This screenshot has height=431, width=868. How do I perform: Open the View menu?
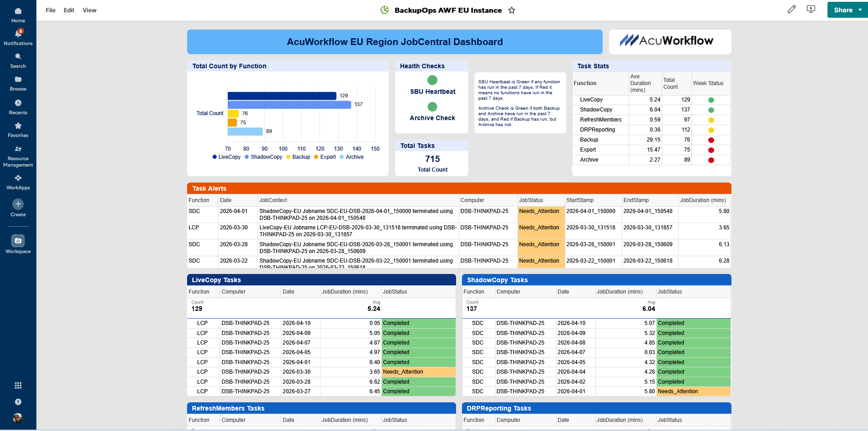pos(89,10)
